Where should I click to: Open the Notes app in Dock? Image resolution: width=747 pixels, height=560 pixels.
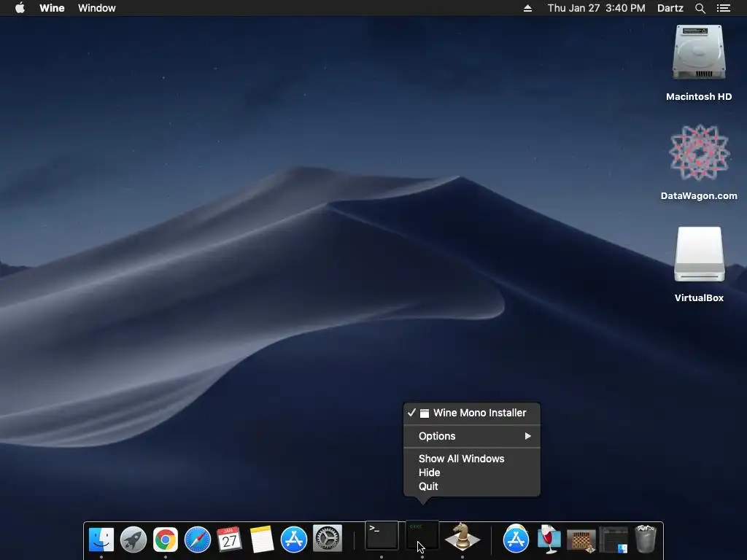262,540
